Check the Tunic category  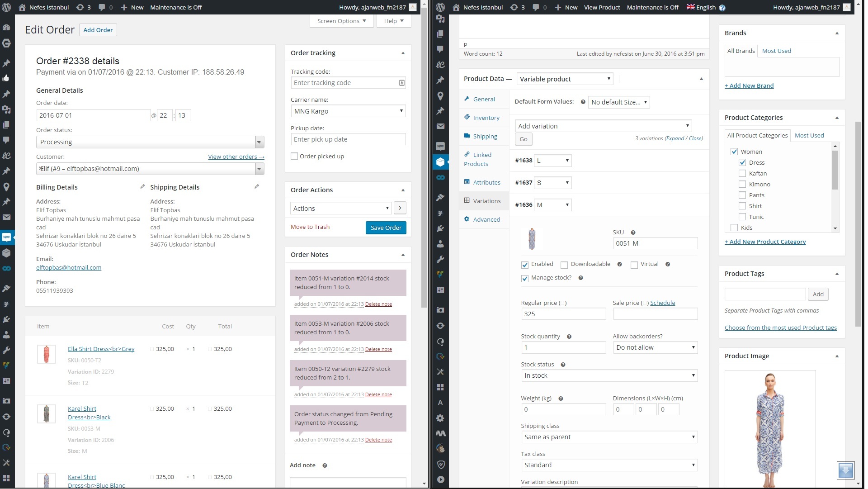point(742,217)
